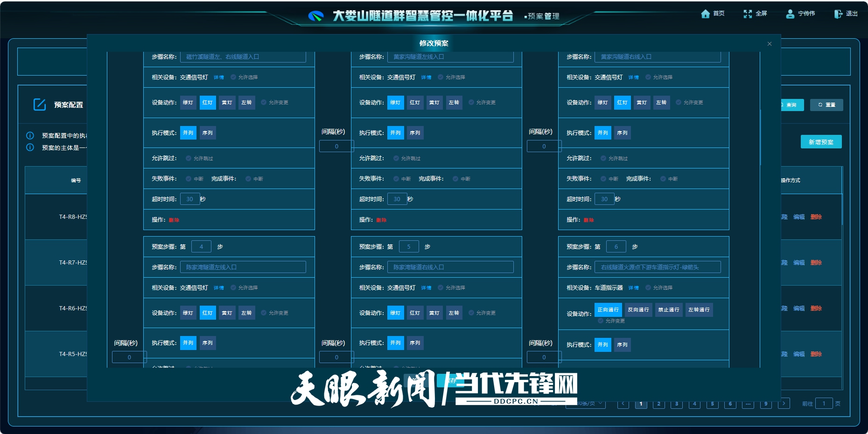
Task: Go to next page with right arrow
Action: pyautogui.click(x=784, y=404)
